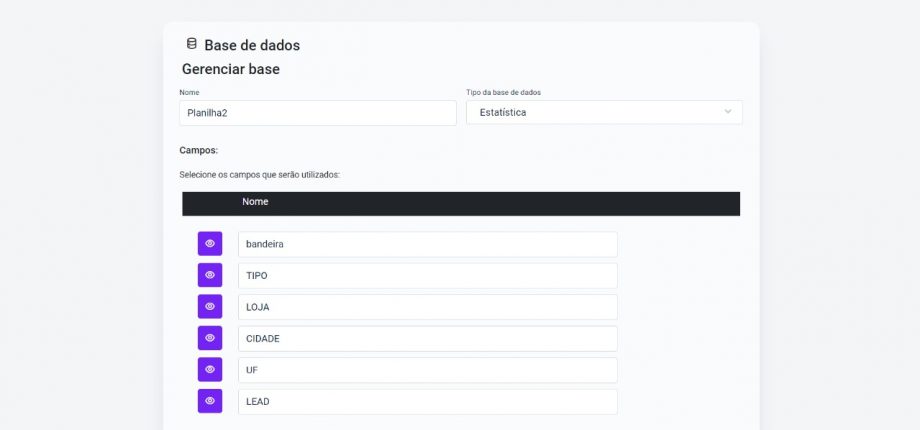The width and height of the screenshot is (920, 430).
Task: Expand the Estatística dropdown chevron arrow
Action: click(x=727, y=112)
